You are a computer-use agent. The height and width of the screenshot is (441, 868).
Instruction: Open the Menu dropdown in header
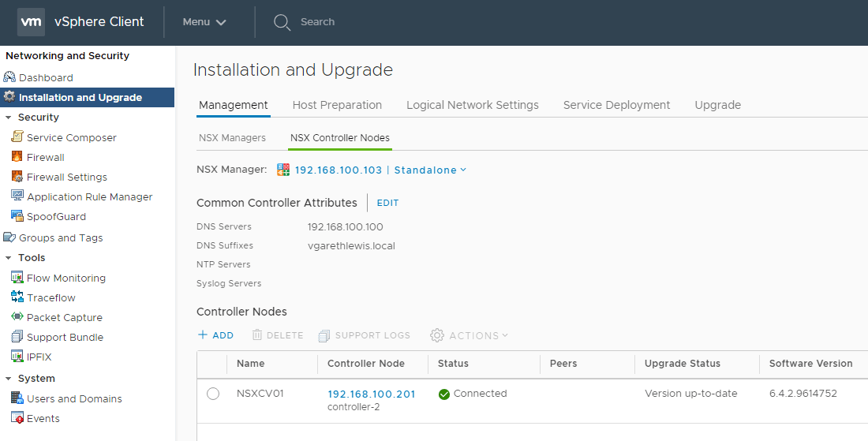tap(204, 22)
